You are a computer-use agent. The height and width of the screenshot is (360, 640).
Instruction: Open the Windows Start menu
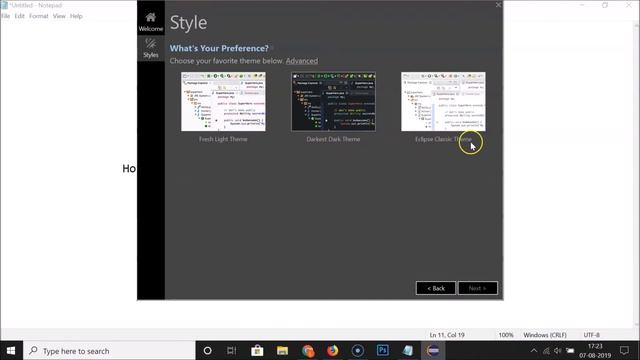(11, 351)
